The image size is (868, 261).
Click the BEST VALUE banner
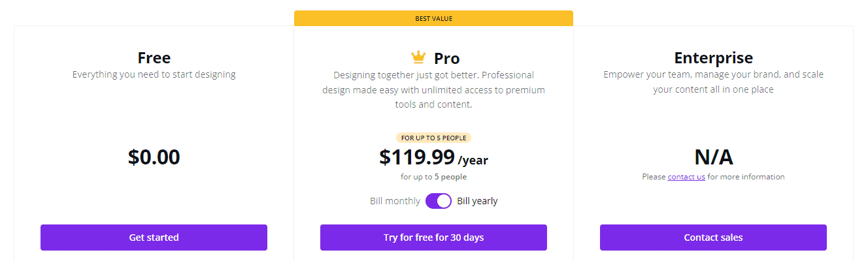pos(433,18)
